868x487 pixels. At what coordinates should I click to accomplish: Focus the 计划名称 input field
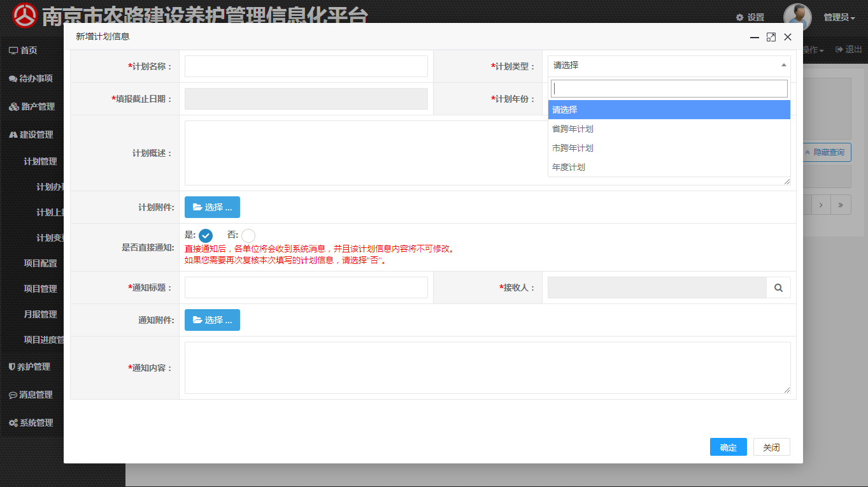click(x=306, y=66)
